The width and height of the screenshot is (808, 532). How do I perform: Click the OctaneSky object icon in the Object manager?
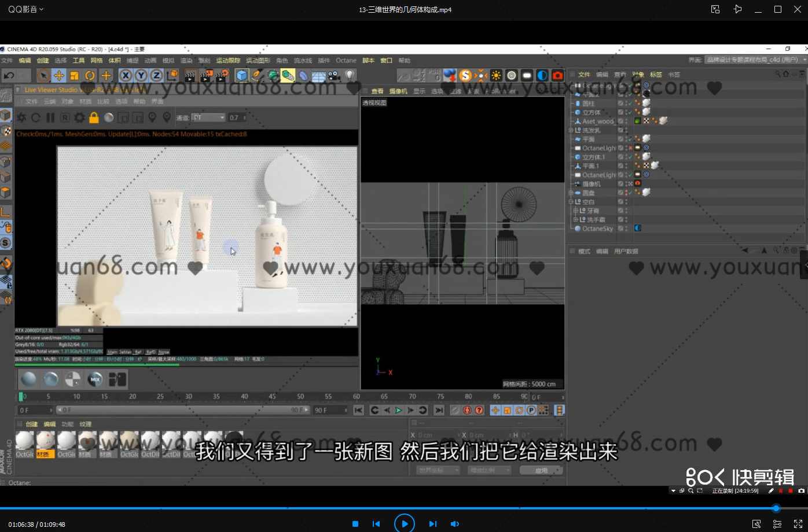[x=578, y=228]
